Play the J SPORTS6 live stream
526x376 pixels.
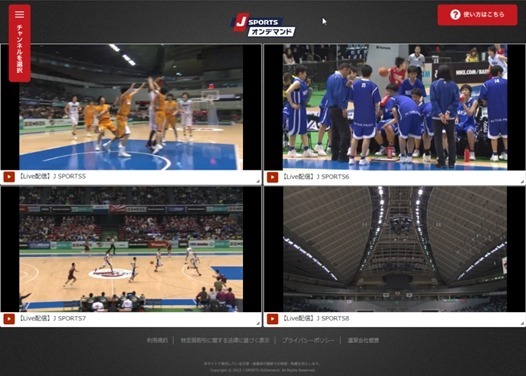pos(272,177)
